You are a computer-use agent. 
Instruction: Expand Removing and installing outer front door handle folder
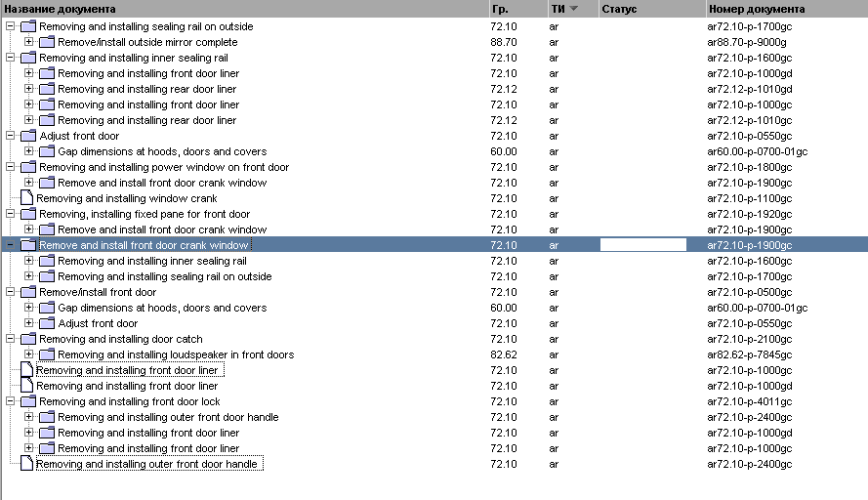[28, 417]
